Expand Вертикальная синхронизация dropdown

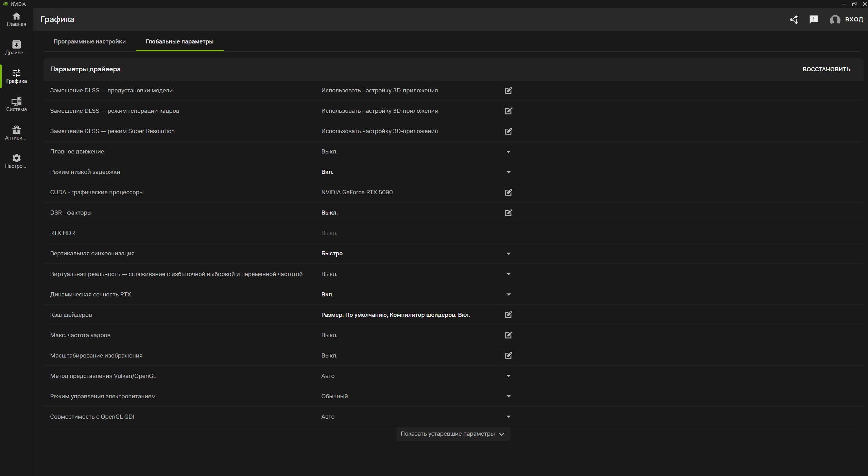[508, 254]
